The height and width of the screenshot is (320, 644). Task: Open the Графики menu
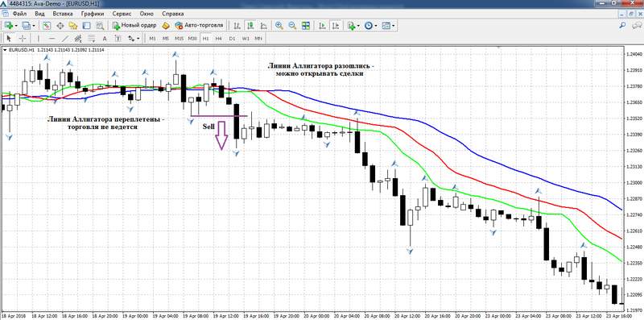(x=93, y=14)
